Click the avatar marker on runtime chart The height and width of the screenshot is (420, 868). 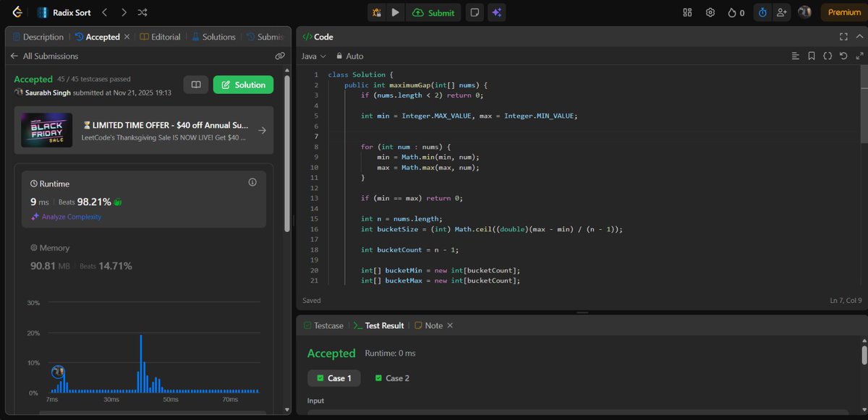[59, 372]
